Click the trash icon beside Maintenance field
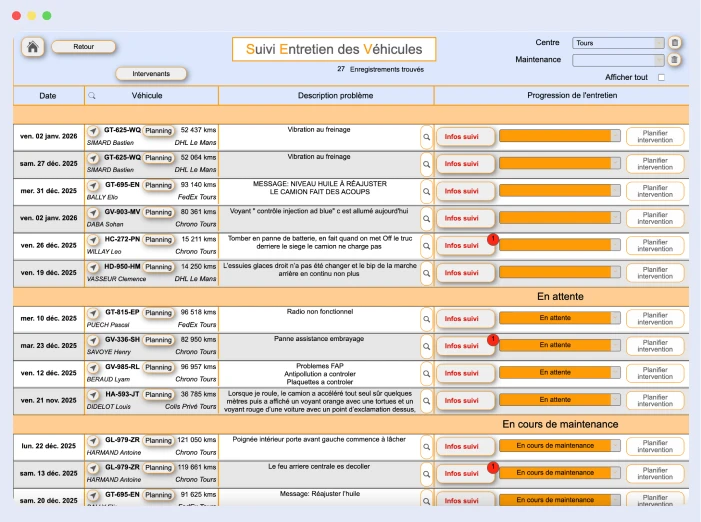Screen dimensions: 701x522 [675, 60]
